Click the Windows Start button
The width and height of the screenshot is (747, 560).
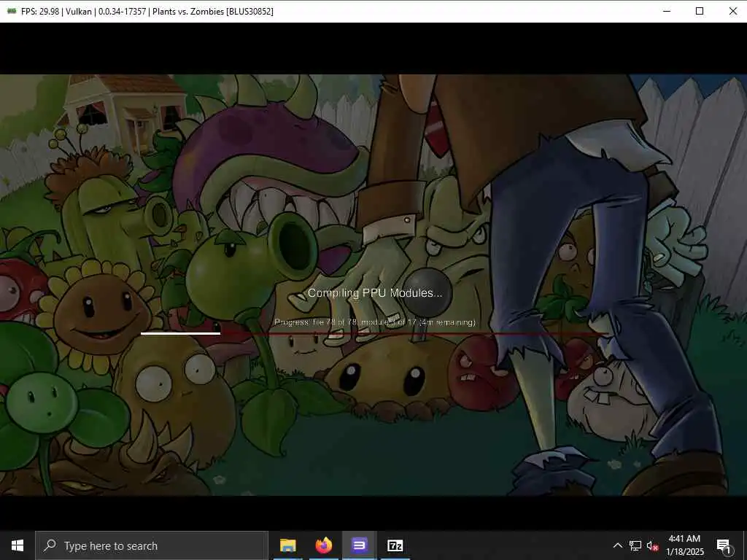pyautogui.click(x=18, y=545)
